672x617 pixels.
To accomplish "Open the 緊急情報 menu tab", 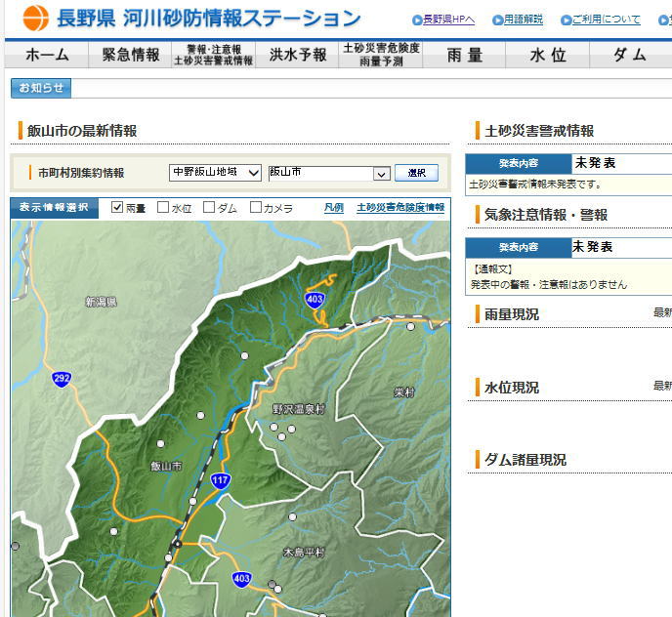I will 131,55.
